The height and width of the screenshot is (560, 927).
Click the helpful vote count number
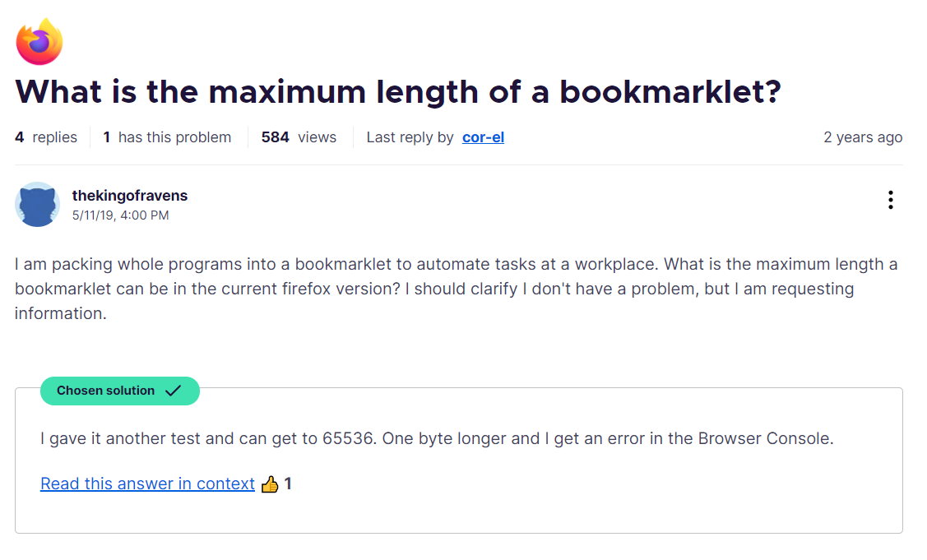click(288, 484)
